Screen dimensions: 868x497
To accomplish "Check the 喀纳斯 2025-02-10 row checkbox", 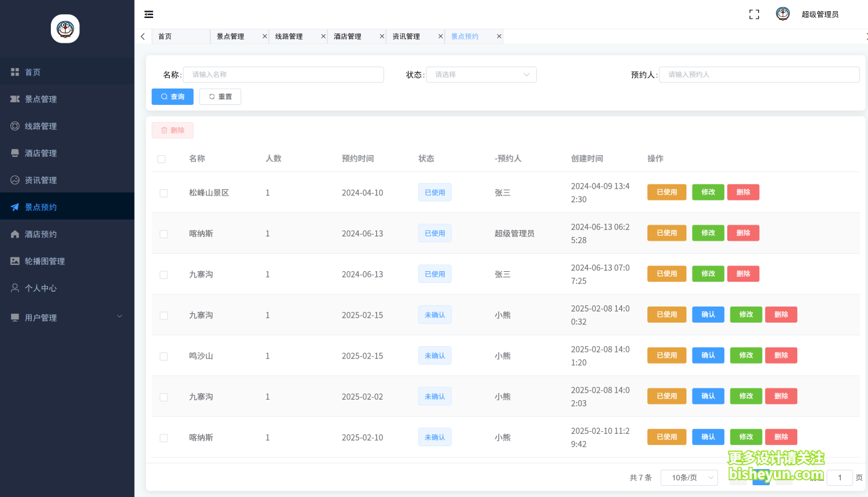I will [x=164, y=438].
